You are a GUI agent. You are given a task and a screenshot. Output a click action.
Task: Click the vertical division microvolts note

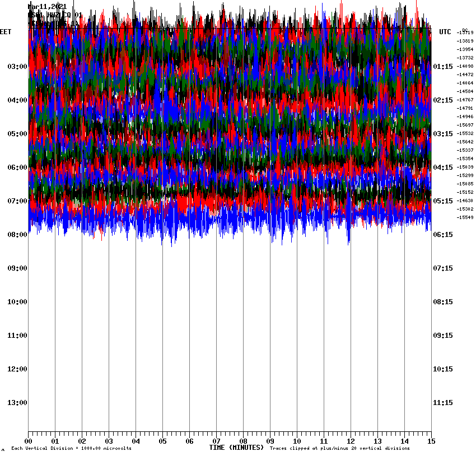click(71, 449)
